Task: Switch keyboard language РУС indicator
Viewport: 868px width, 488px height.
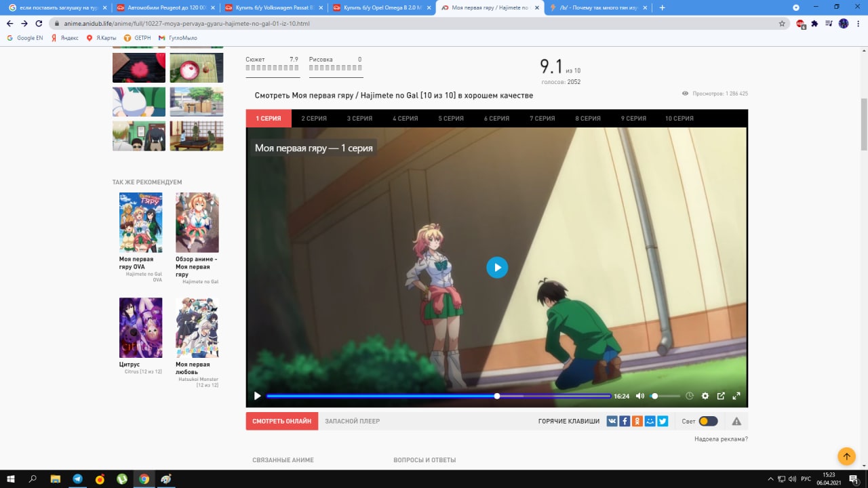Action: 806,479
